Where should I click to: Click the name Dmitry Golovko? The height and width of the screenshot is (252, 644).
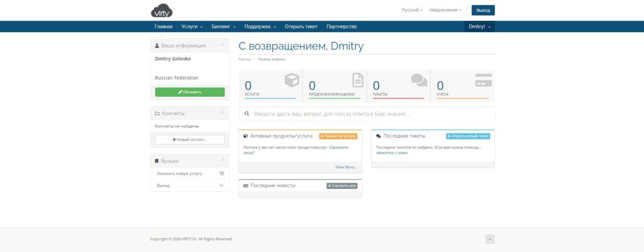click(x=173, y=58)
